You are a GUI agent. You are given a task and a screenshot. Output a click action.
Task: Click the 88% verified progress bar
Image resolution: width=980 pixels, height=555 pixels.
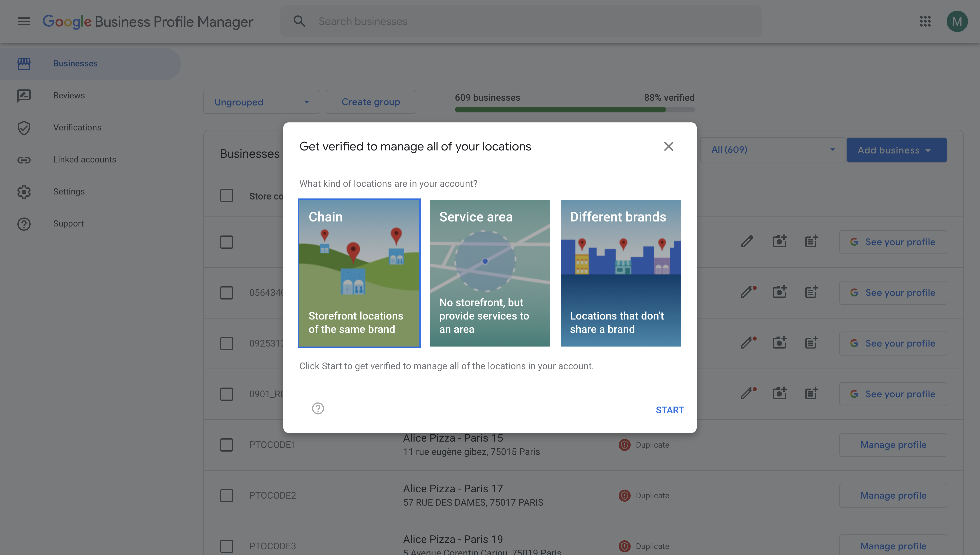[575, 110]
